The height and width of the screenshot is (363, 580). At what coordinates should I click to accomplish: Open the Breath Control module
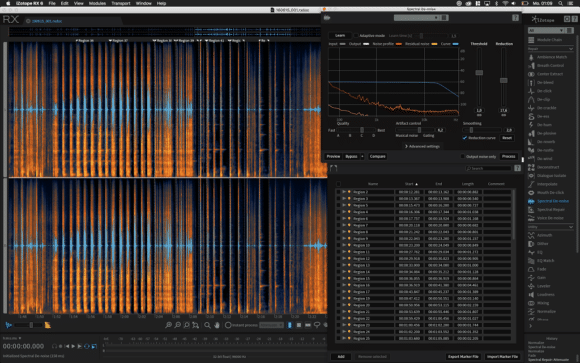pos(546,65)
